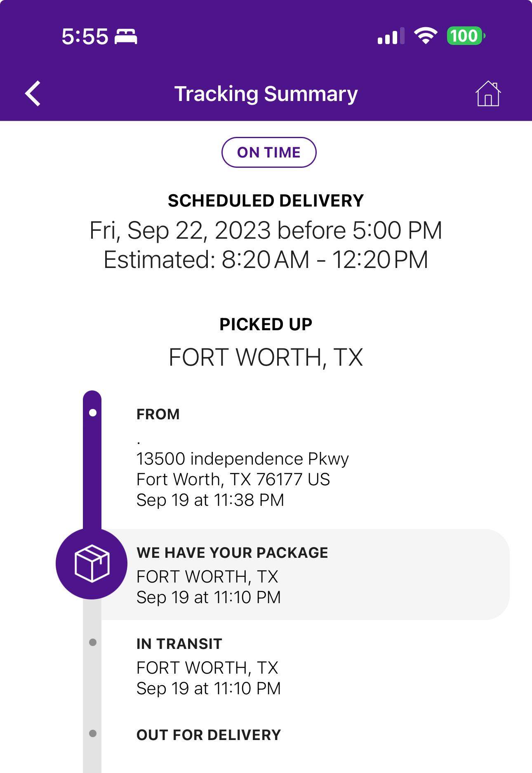Tap the Tracking Summary title
532x773 pixels.
pyautogui.click(x=266, y=94)
